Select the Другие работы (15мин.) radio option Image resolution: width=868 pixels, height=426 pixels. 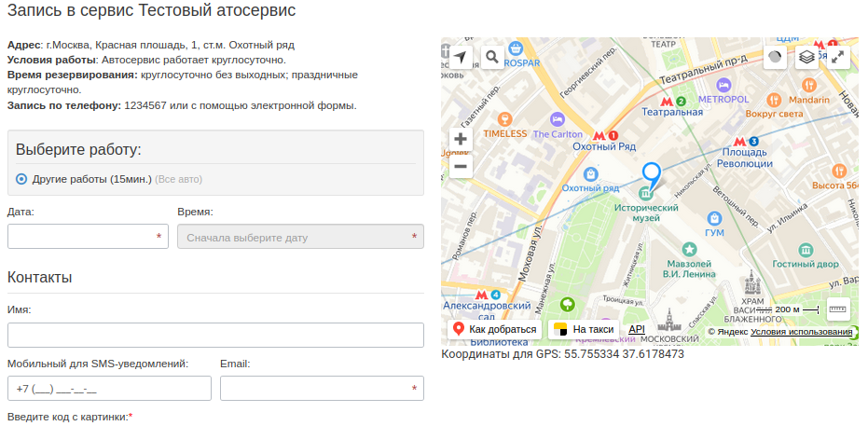(21, 179)
